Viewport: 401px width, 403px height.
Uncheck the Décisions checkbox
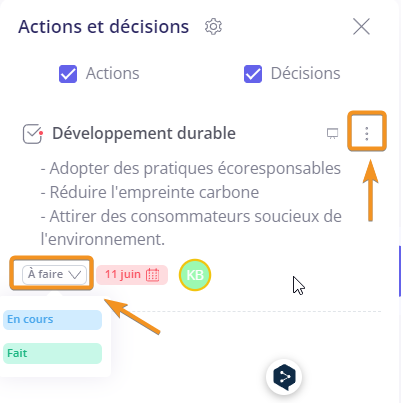tap(253, 74)
